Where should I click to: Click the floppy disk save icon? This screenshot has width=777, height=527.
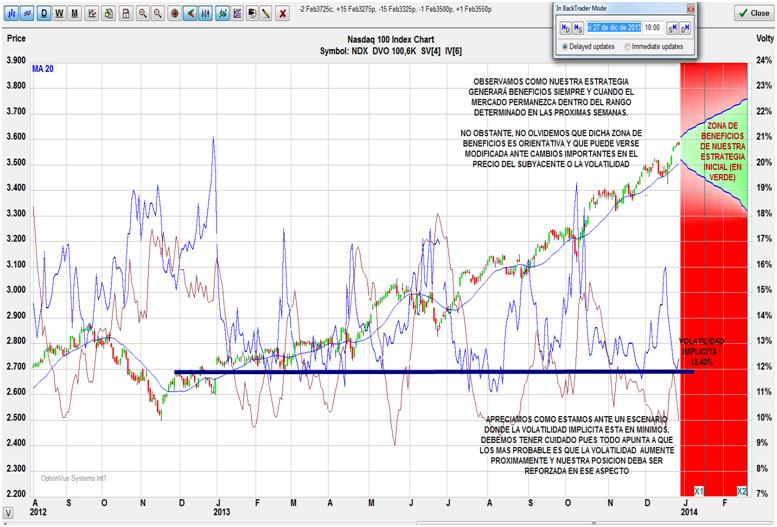126,13
